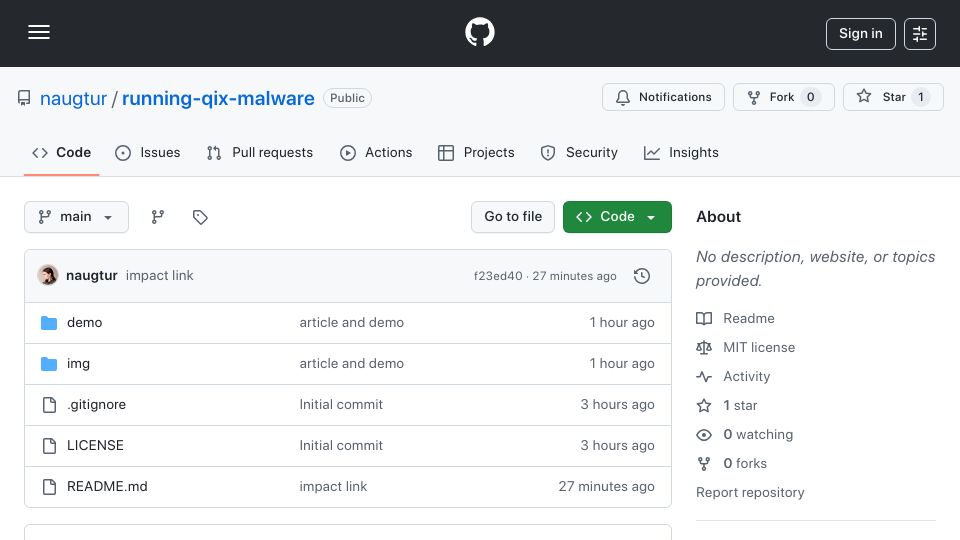Viewport: 960px width, 540px height.
Task: Click the demo folder icon
Action: pos(49,323)
